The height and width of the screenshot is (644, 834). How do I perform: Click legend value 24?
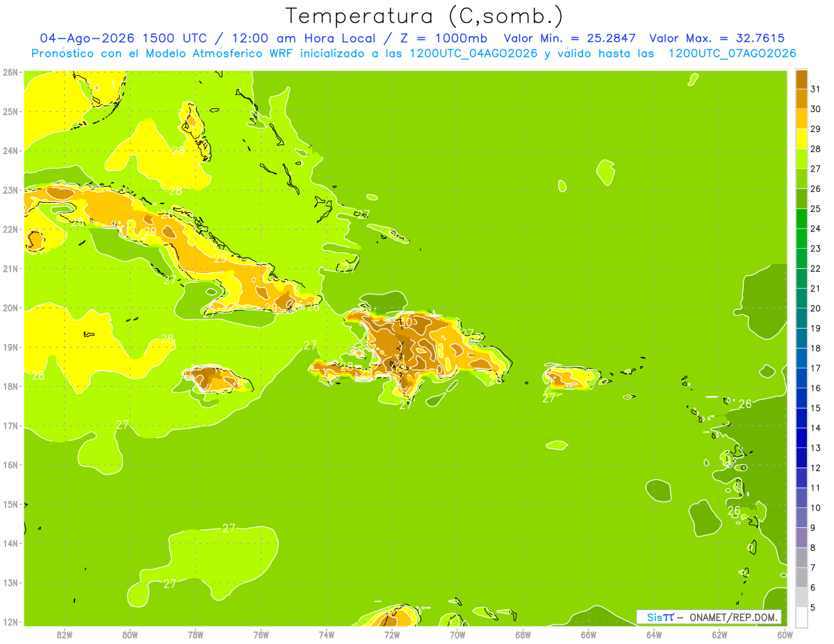pos(815,229)
